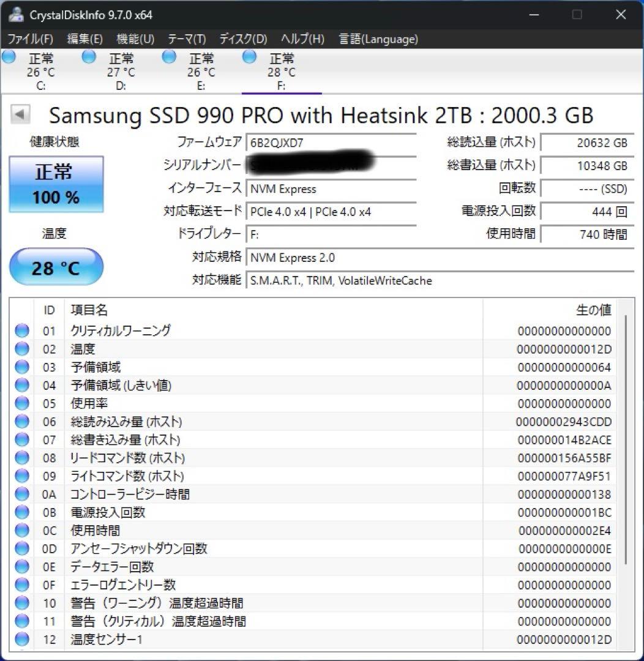Click the CrystalDiskInfo app icon in titlebar

(15, 13)
